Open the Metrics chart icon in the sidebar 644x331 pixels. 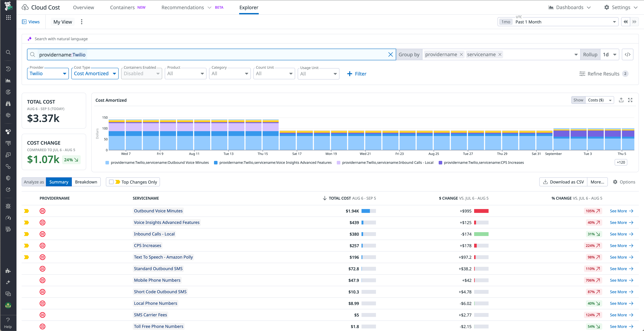pyautogui.click(x=8, y=80)
